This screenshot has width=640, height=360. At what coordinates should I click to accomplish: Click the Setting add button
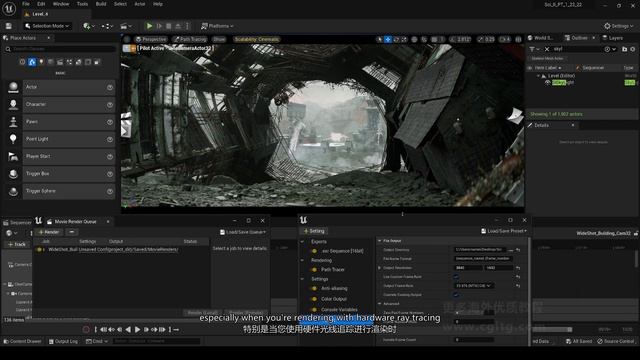coord(314,231)
